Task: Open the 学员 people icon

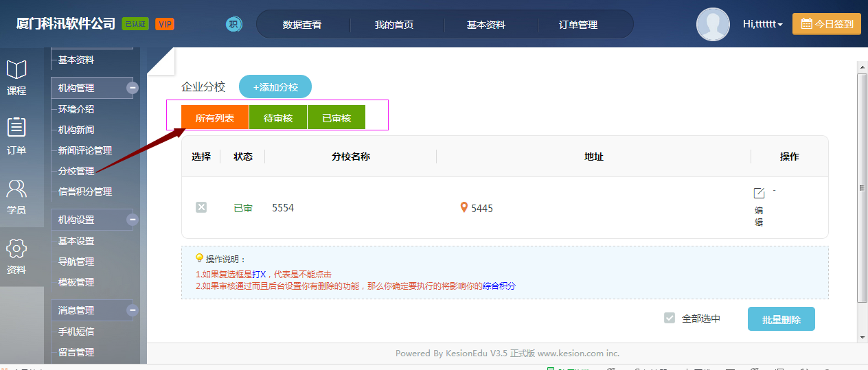Action: [x=16, y=188]
